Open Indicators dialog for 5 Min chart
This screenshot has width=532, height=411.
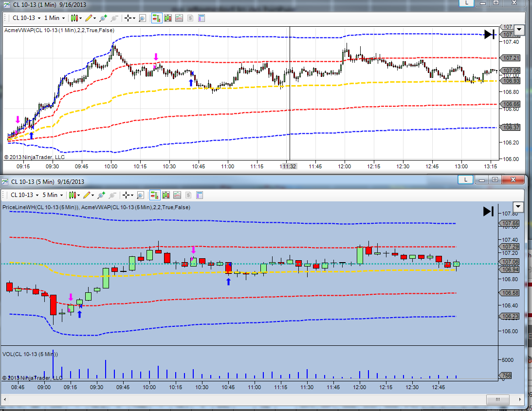pyautogui.click(x=177, y=195)
